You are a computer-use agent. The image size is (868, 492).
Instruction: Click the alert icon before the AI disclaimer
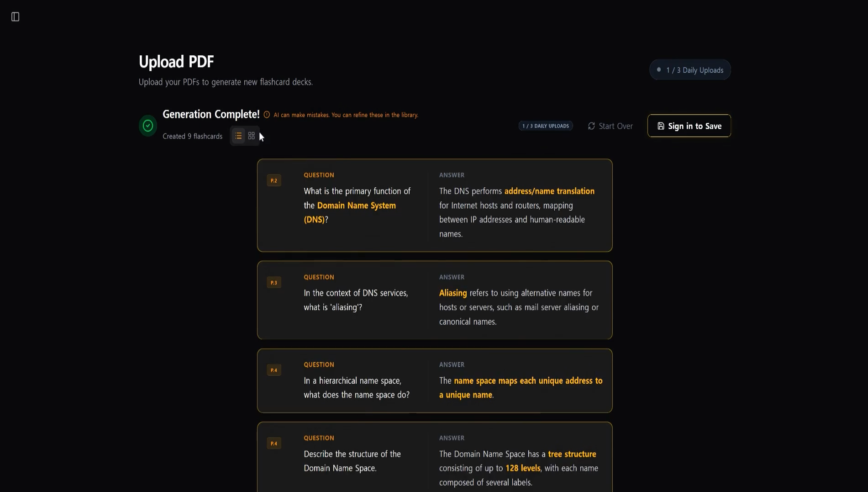(267, 115)
